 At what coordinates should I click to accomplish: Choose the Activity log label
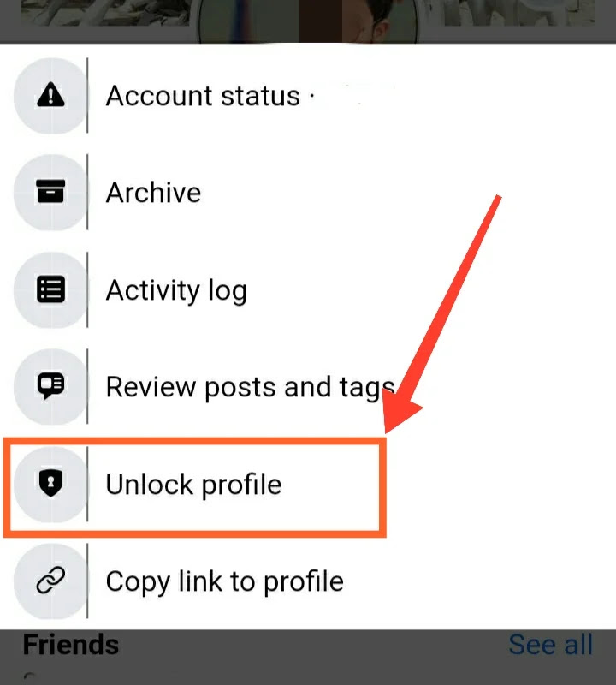176,290
